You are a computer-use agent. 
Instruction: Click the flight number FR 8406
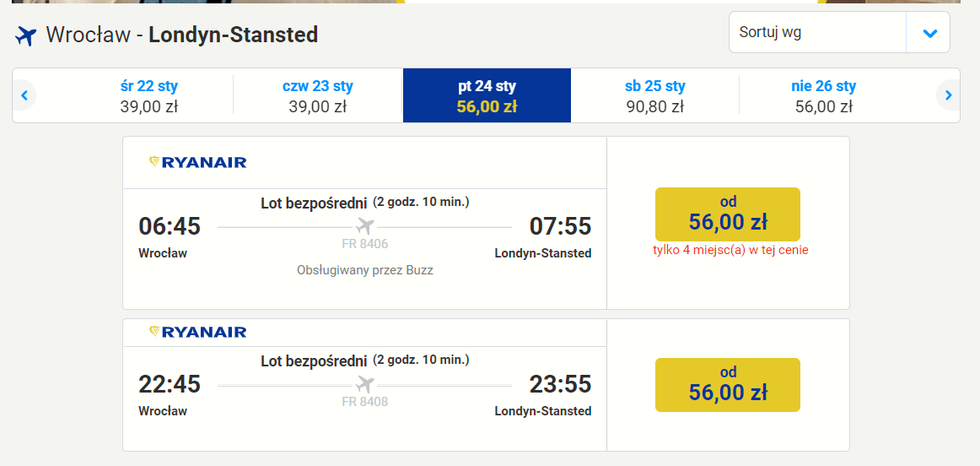pyautogui.click(x=365, y=244)
